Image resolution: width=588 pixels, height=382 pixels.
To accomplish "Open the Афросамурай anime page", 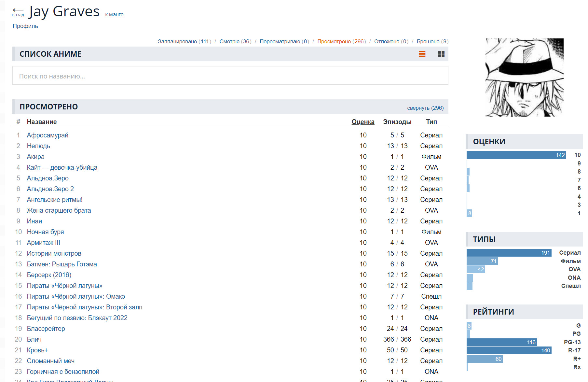I will tap(48, 135).
